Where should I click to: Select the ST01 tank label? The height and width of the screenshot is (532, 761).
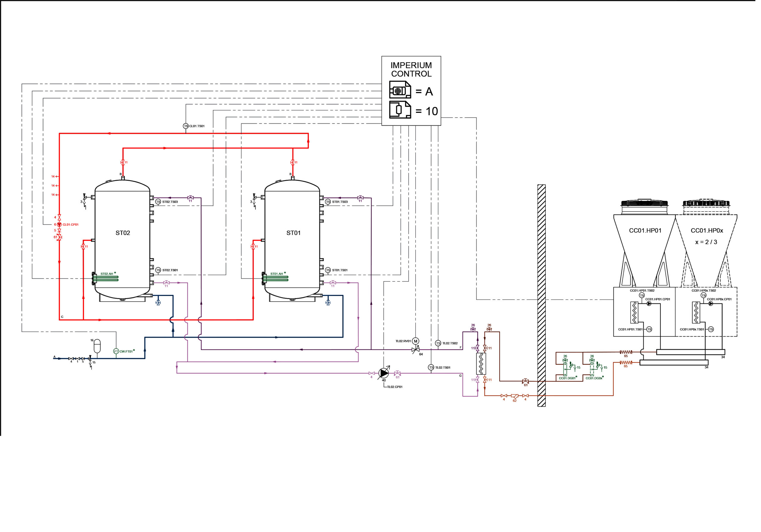[293, 233]
